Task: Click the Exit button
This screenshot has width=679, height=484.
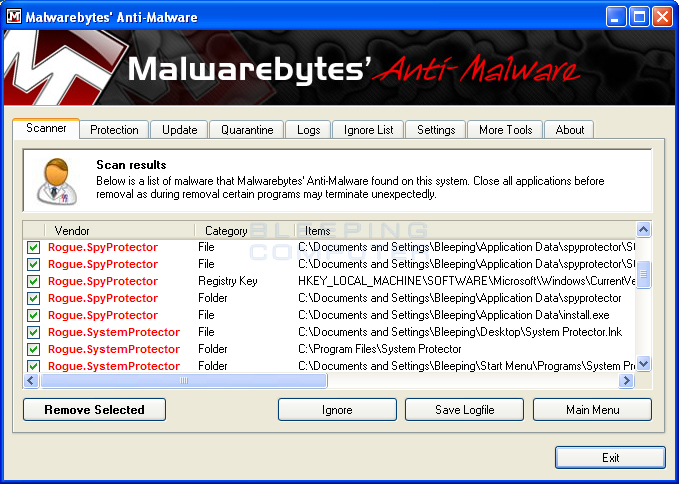Action: (x=611, y=458)
